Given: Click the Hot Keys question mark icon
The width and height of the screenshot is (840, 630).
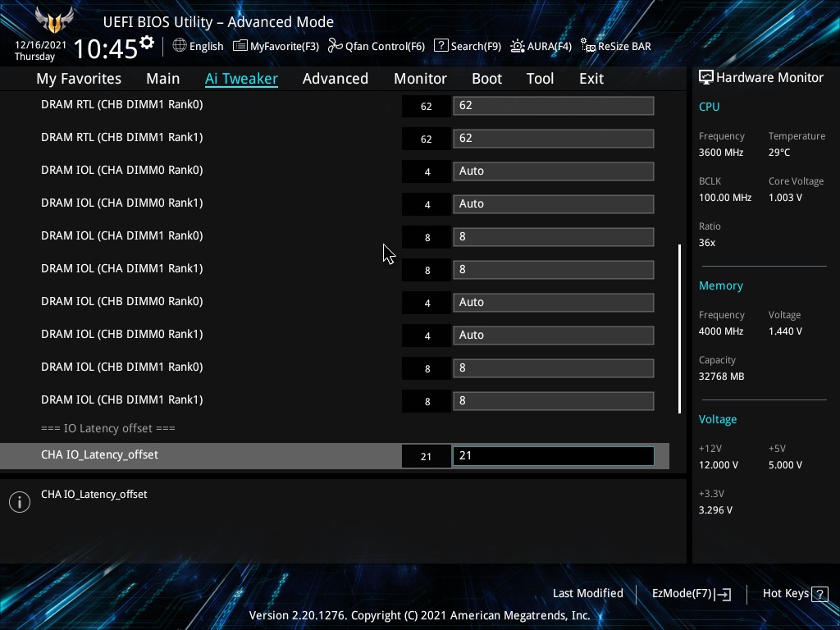Looking at the screenshot, I should click(819, 594).
